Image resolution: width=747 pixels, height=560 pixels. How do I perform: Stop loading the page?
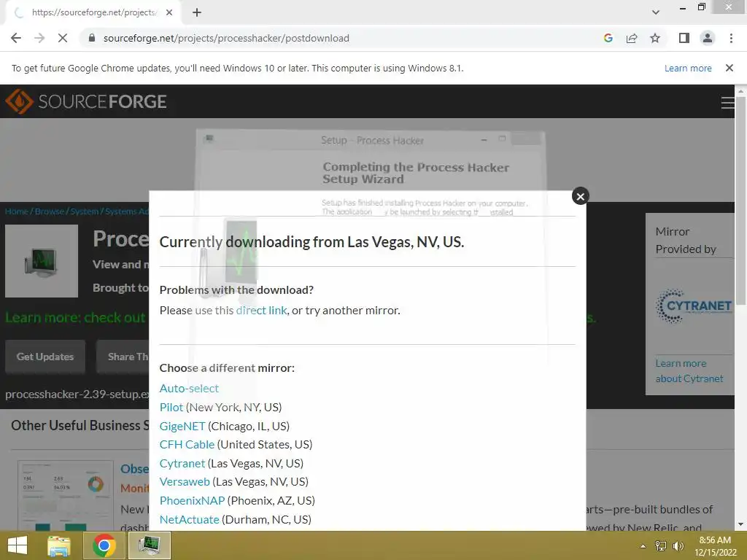point(63,38)
